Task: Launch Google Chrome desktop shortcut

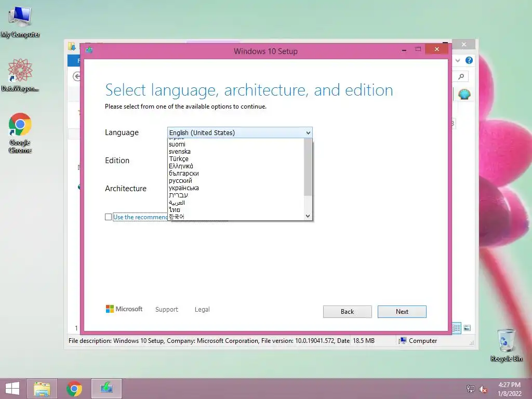Action: (20, 132)
